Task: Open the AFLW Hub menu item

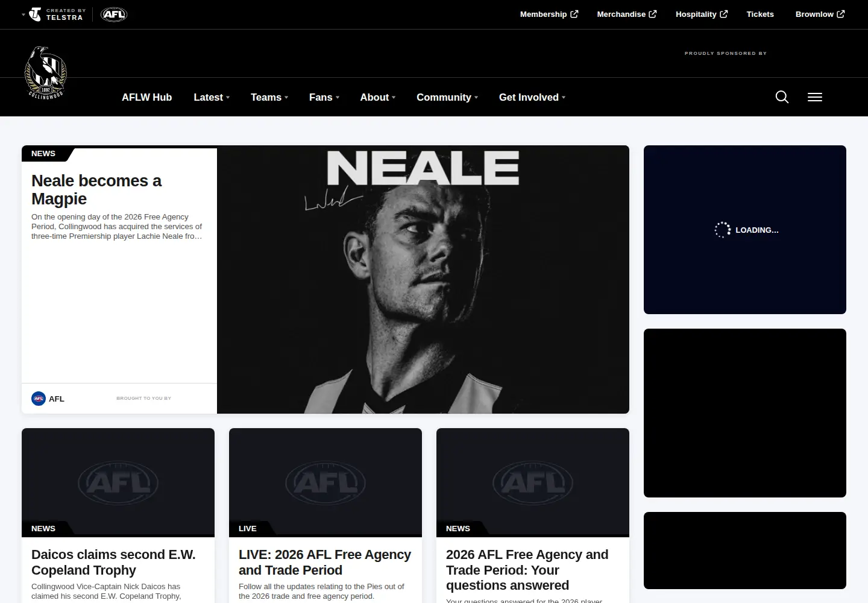Action: tap(146, 97)
